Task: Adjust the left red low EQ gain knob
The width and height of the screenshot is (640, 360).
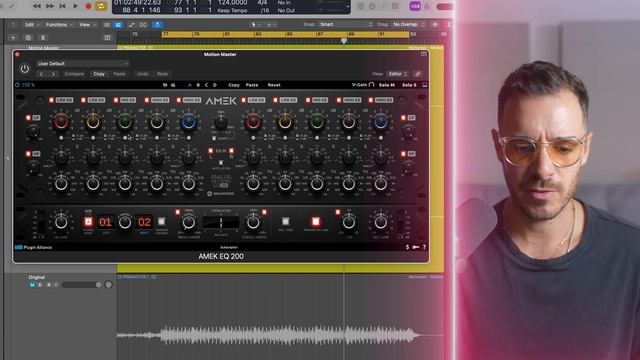Action: tap(61, 122)
